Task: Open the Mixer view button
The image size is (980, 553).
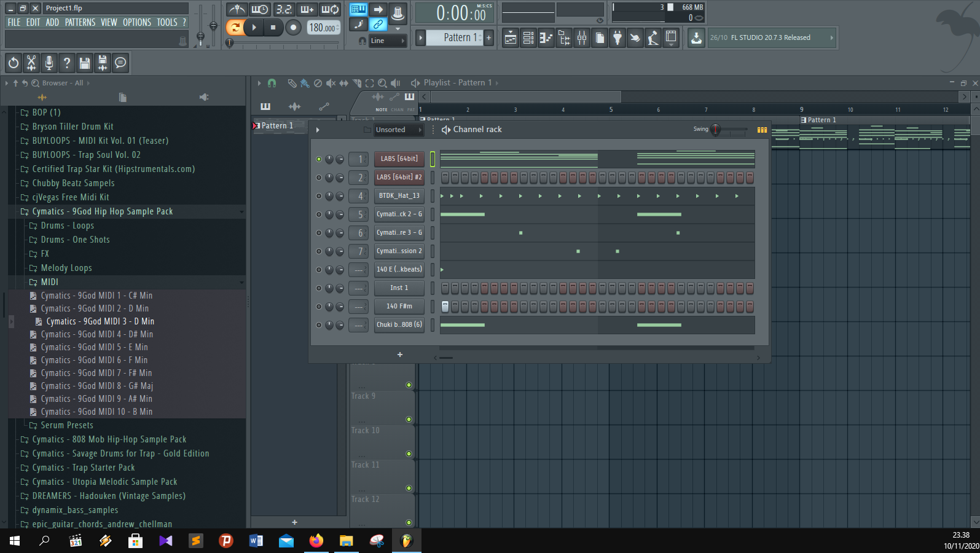Action: point(582,38)
